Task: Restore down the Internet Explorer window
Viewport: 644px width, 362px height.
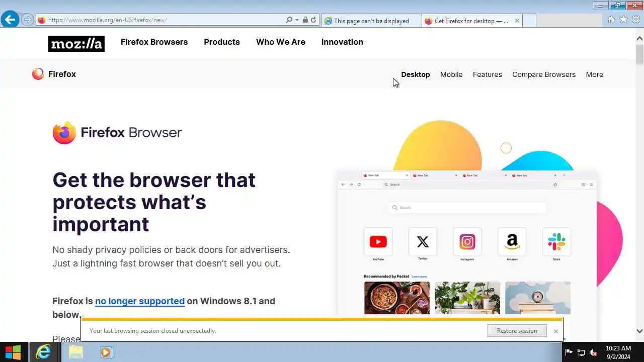Action: 617,6
